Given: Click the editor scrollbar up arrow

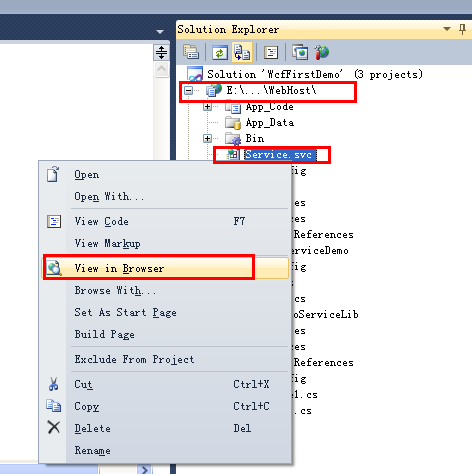Looking at the screenshot, I should (162, 69).
